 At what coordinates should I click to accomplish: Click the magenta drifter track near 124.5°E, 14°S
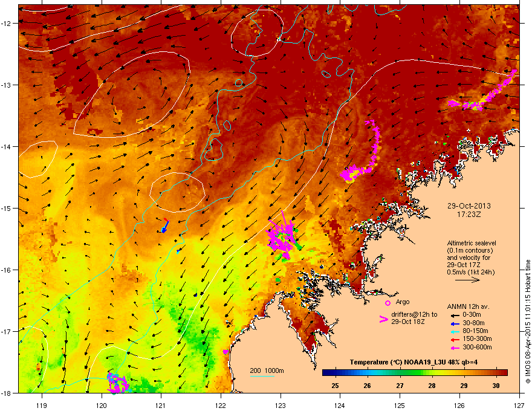pos(362,152)
